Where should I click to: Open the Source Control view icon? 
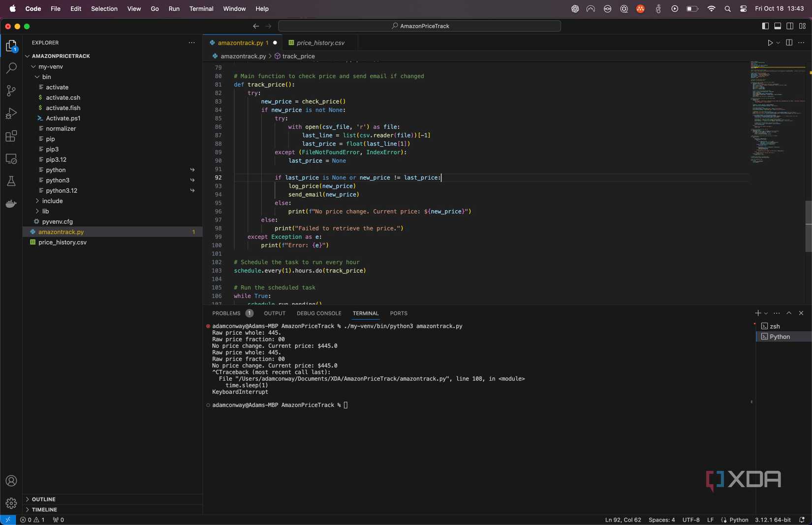click(x=11, y=91)
